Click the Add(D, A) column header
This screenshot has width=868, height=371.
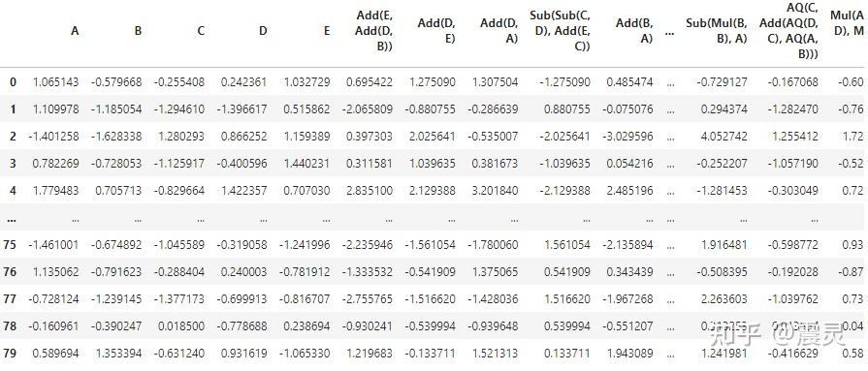coord(499,31)
